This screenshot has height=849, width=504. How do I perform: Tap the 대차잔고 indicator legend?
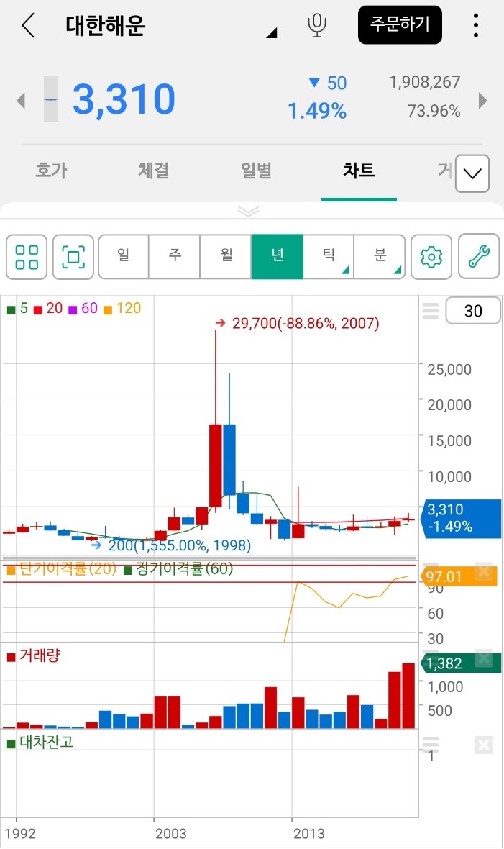tap(40, 743)
